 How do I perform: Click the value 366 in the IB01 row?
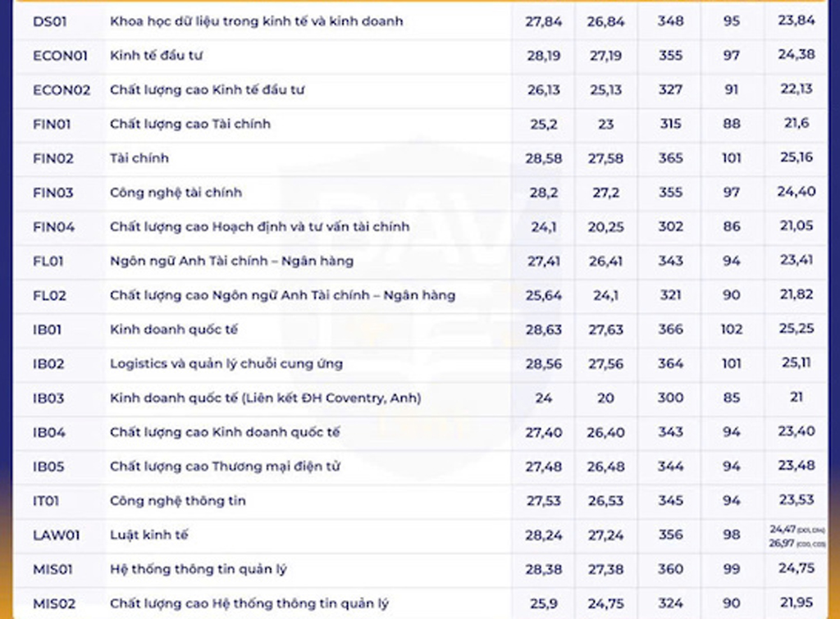coord(670,330)
